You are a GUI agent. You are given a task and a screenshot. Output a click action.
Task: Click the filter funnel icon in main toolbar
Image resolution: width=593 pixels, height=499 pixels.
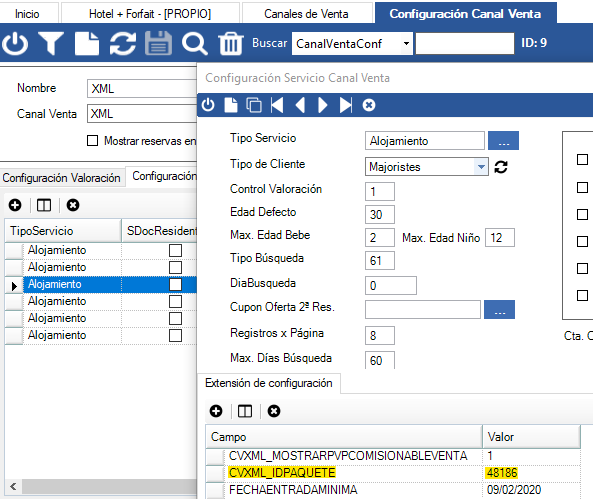click(x=51, y=44)
